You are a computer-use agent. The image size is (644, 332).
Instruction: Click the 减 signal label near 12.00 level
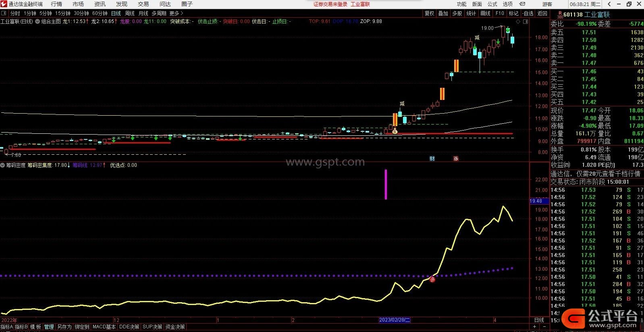pyautogui.click(x=402, y=104)
